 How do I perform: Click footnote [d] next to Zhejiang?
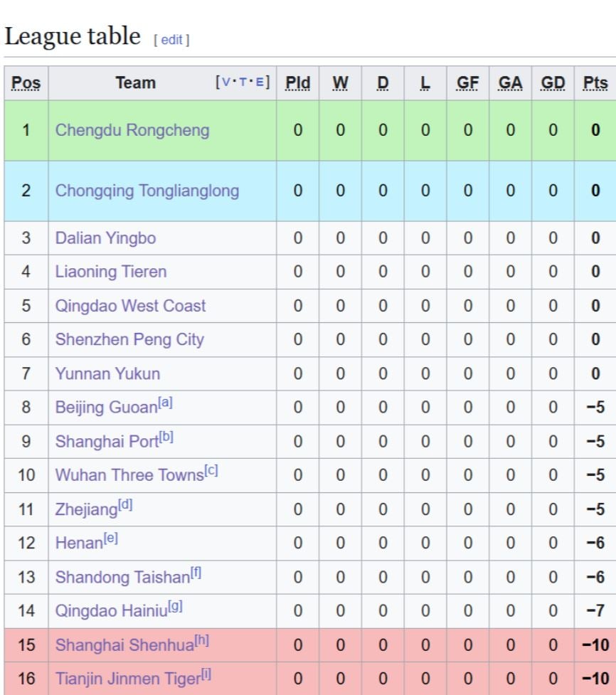pyautogui.click(x=125, y=505)
